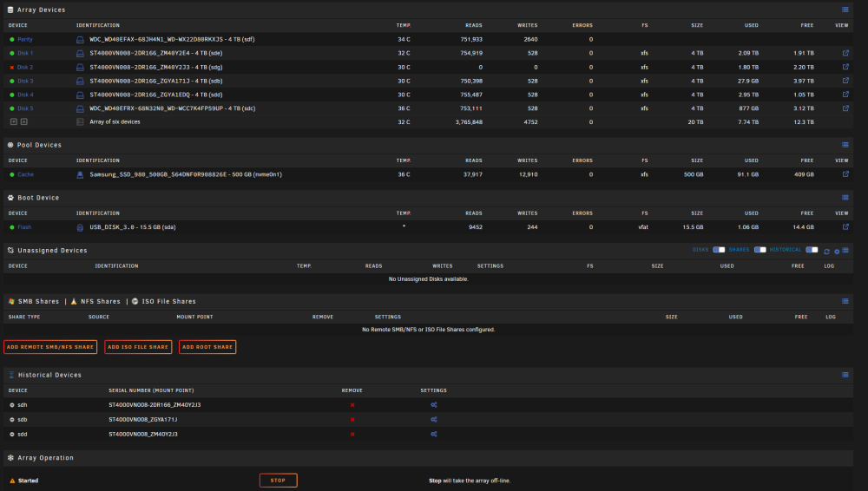Open the Disk 1 device link
The height and width of the screenshot is (491, 868).
tap(25, 54)
